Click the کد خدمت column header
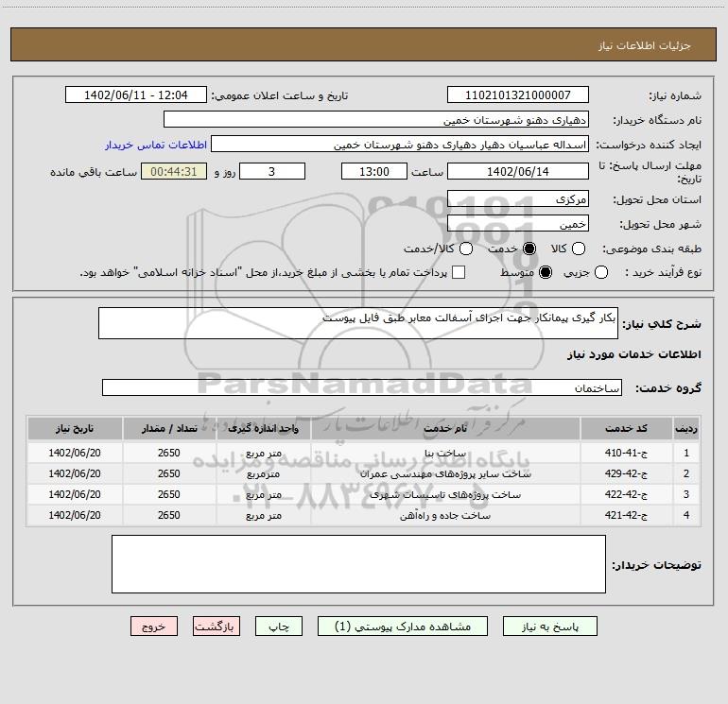Image resolution: width=728 pixels, height=704 pixels. (626, 428)
